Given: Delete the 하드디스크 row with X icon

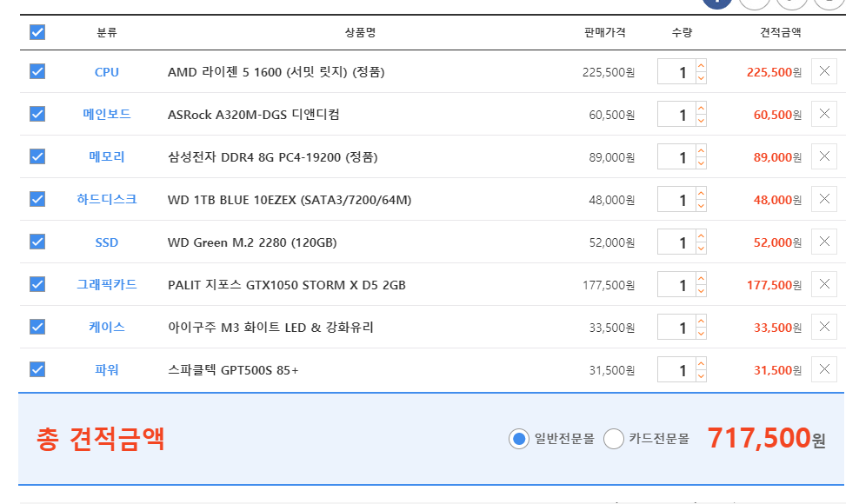Looking at the screenshot, I should click(x=824, y=199).
